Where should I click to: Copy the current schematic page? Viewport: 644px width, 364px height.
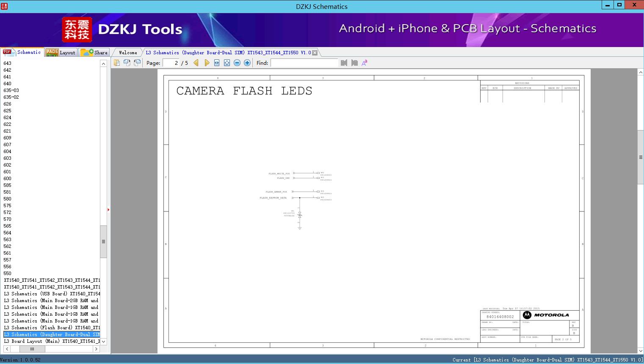pyautogui.click(x=117, y=62)
